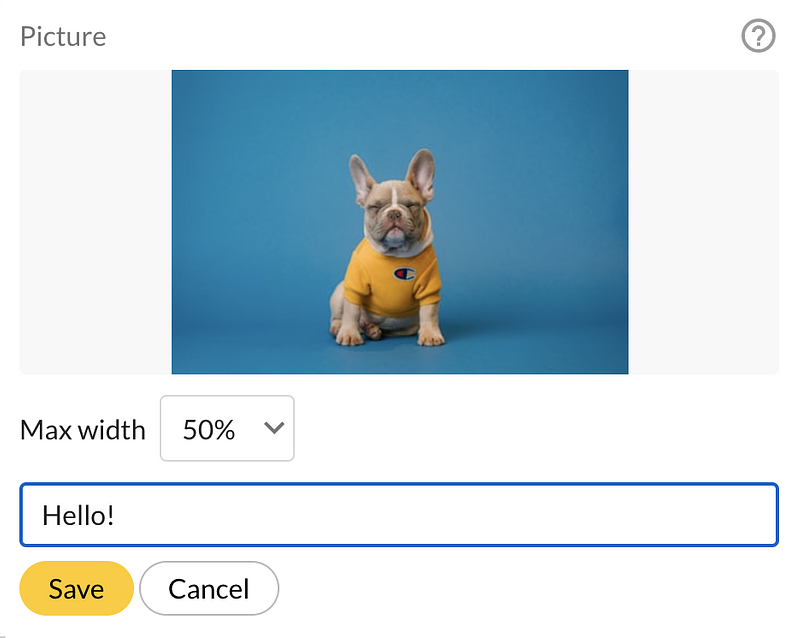
Task: Click the empty end of the caption field
Action: [x=600, y=515]
